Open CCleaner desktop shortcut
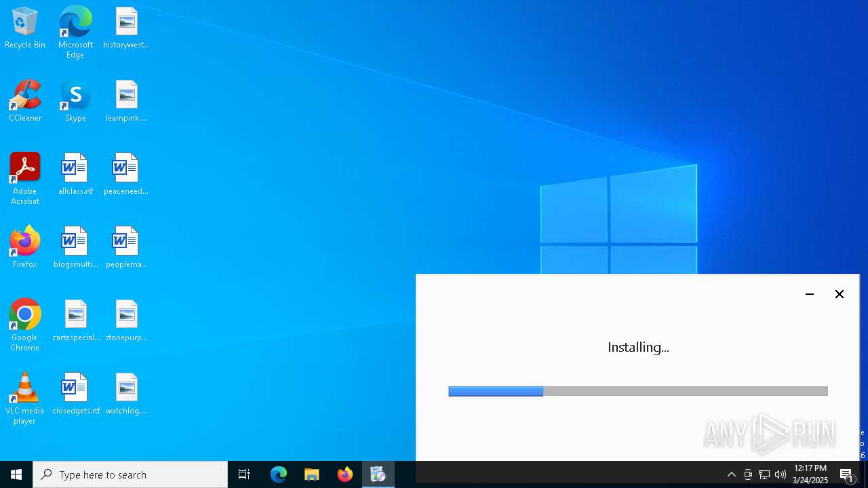 coord(25,102)
